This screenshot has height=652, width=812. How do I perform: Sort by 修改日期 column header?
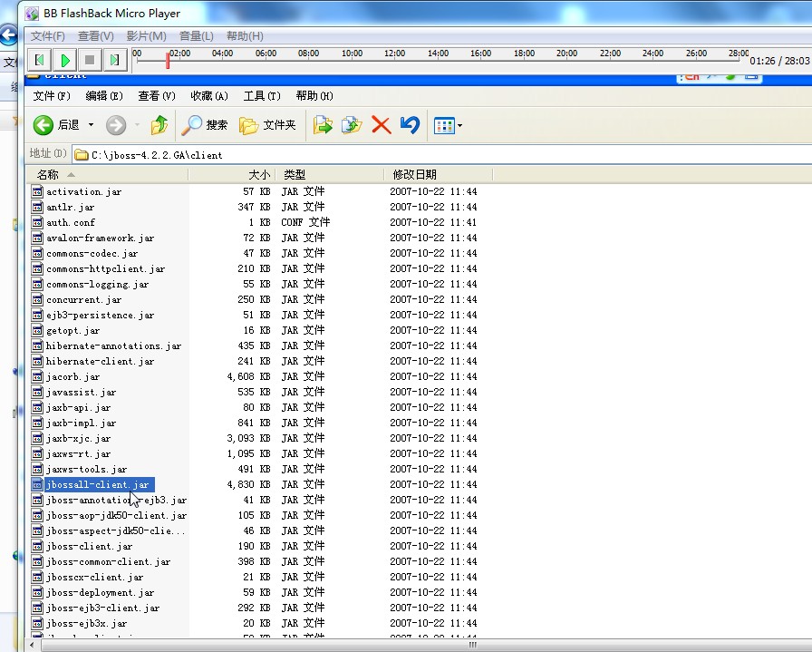point(438,175)
